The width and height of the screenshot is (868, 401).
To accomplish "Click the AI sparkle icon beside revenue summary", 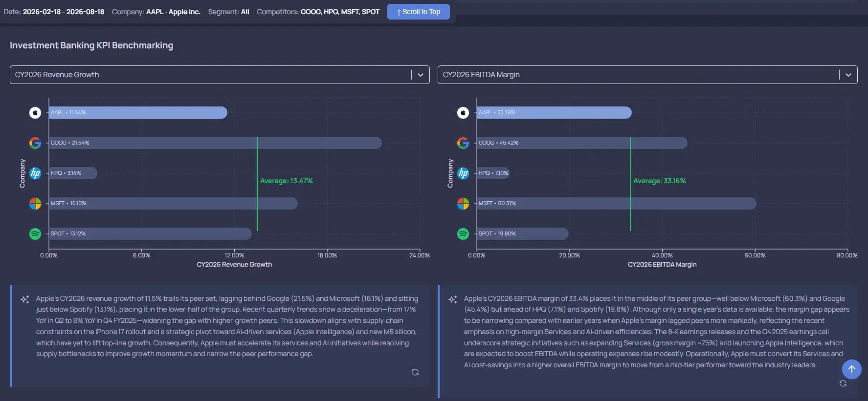I will point(25,299).
